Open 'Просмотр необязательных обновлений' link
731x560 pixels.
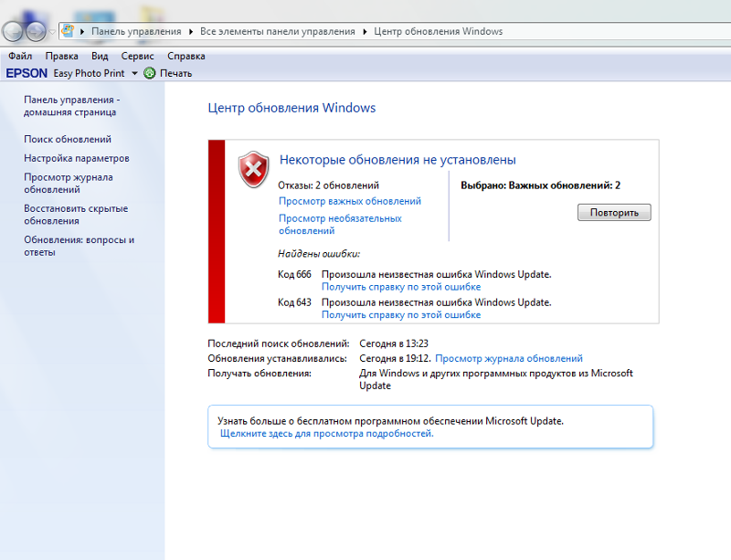tap(340, 225)
